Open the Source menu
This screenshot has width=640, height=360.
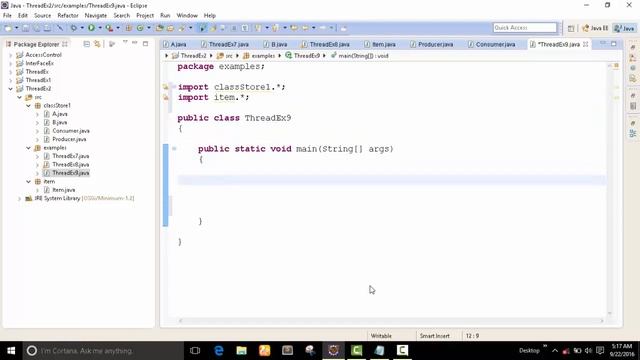coord(42,16)
